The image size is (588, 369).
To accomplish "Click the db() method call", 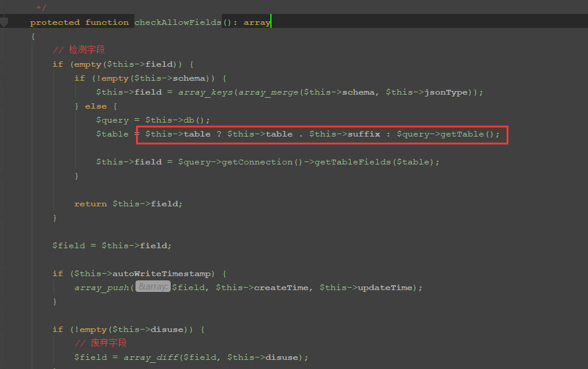I will (x=194, y=120).
